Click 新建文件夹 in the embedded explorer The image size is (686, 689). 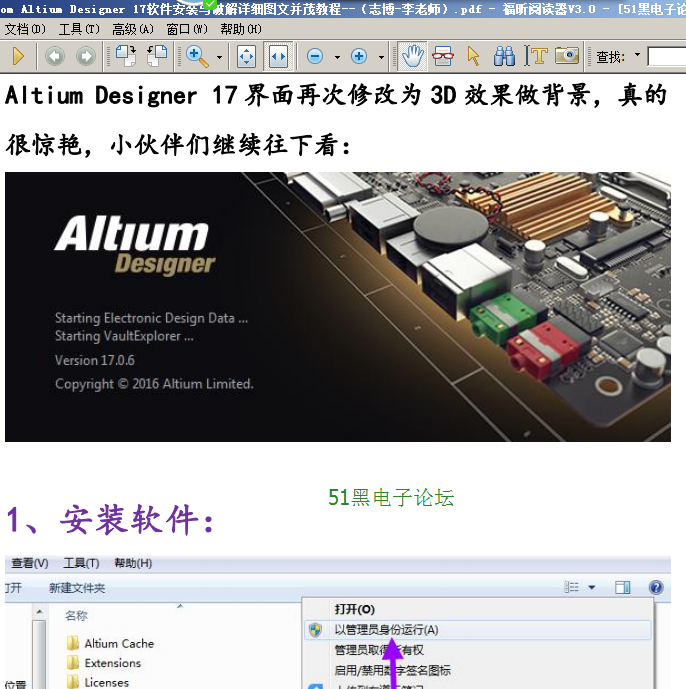[x=77, y=588]
